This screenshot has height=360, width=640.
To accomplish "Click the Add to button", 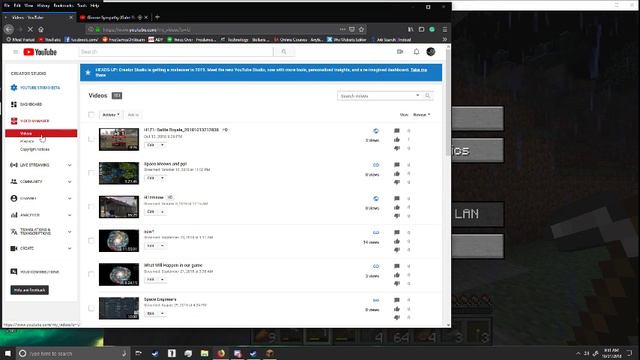I will 133,115.
